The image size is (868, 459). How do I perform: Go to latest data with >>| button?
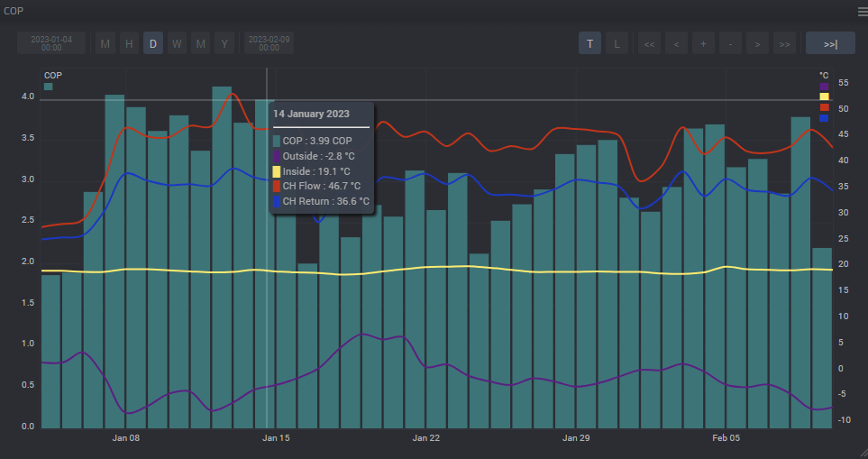coord(830,43)
